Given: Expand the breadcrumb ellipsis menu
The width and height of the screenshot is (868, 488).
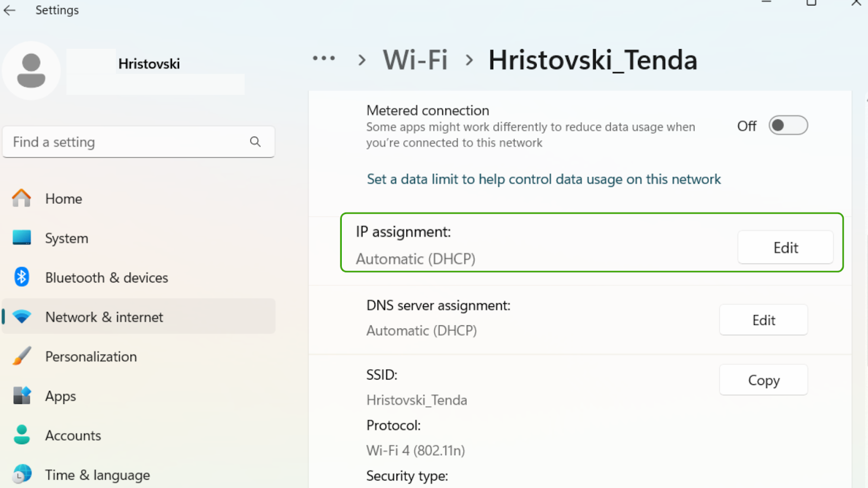Looking at the screenshot, I should point(324,59).
